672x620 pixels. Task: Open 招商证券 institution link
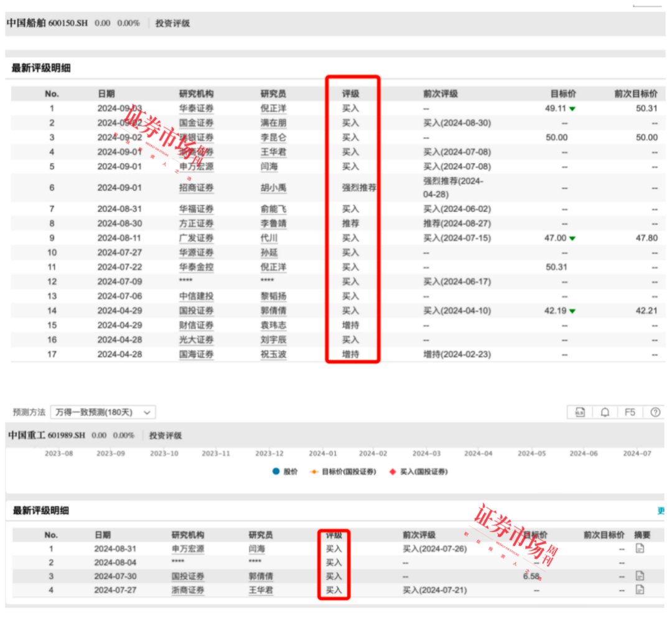tap(196, 188)
